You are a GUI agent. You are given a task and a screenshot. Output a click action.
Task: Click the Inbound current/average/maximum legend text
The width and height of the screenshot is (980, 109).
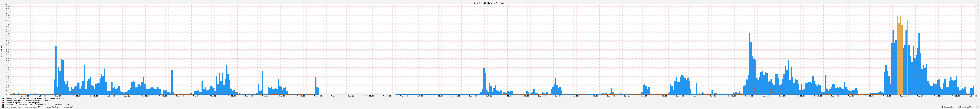click(x=35, y=98)
